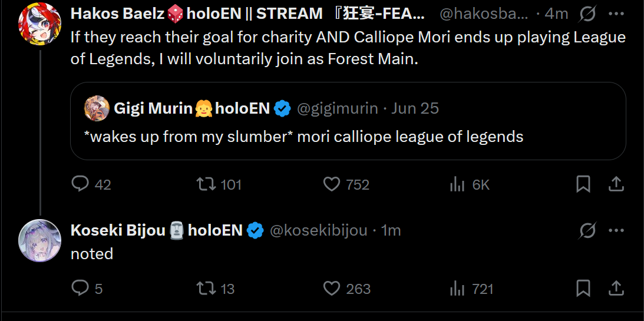Bookmark Koseki Bijou's reply

click(x=583, y=288)
